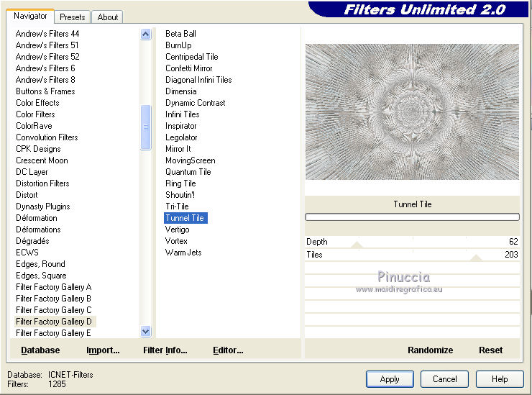
Task: Click the Tiles slider handle
Action: click(475, 258)
